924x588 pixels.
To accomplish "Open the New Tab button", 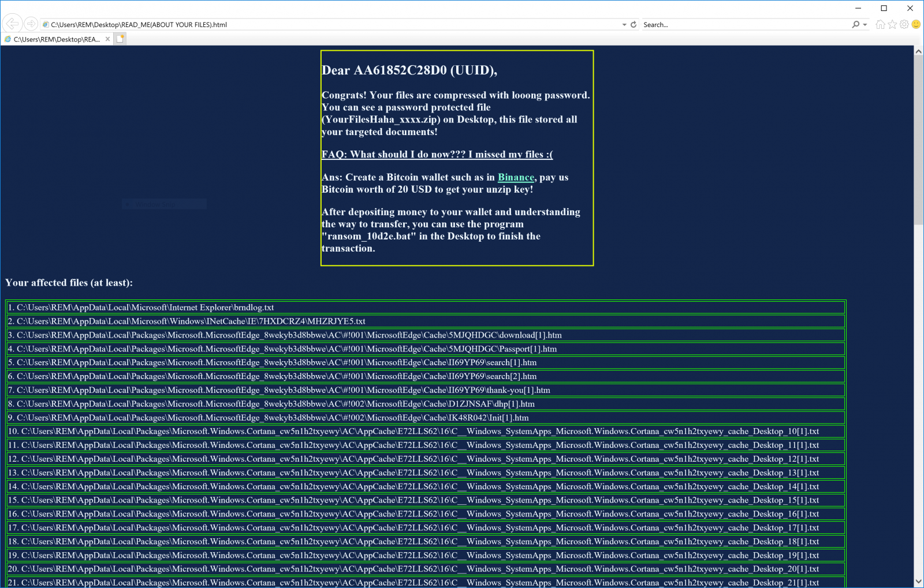I will 120,39.
